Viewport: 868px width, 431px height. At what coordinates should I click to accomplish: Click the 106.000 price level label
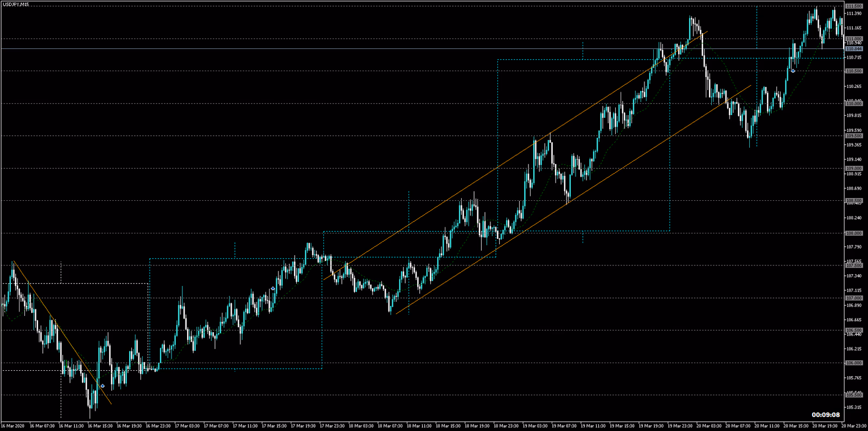click(x=854, y=363)
